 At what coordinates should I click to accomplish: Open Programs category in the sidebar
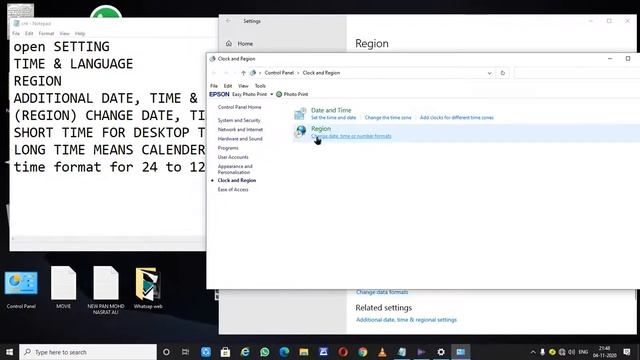pyautogui.click(x=228, y=148)
